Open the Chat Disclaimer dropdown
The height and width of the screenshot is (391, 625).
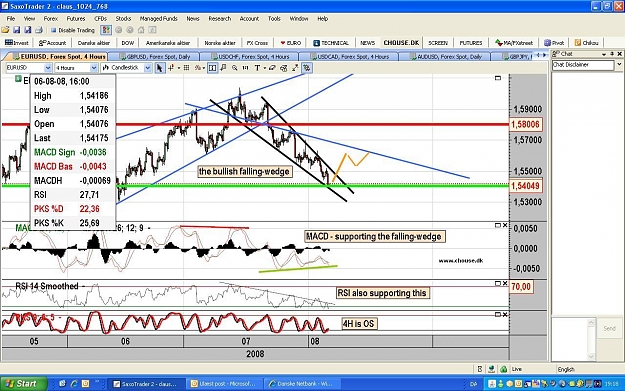619,65
